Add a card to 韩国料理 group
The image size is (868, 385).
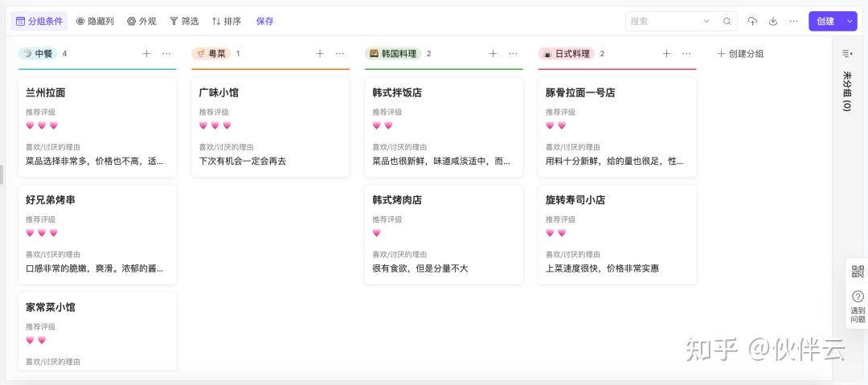(493, 54)
